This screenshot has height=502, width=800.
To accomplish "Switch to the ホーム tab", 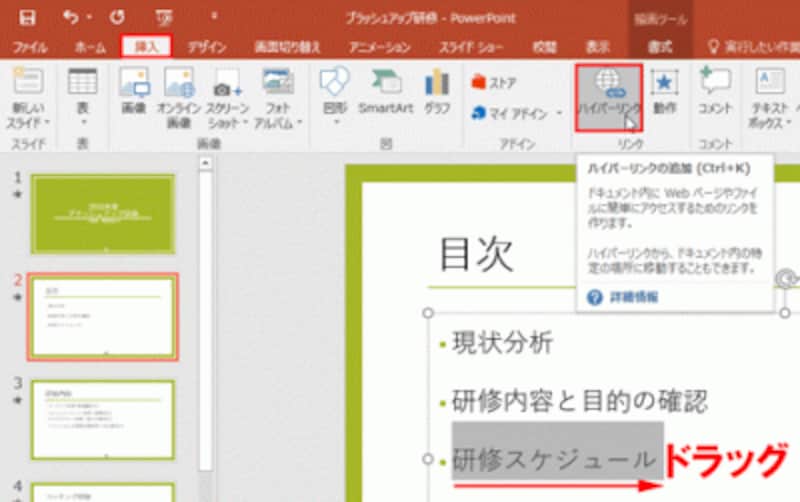I will tap(90, 47).
